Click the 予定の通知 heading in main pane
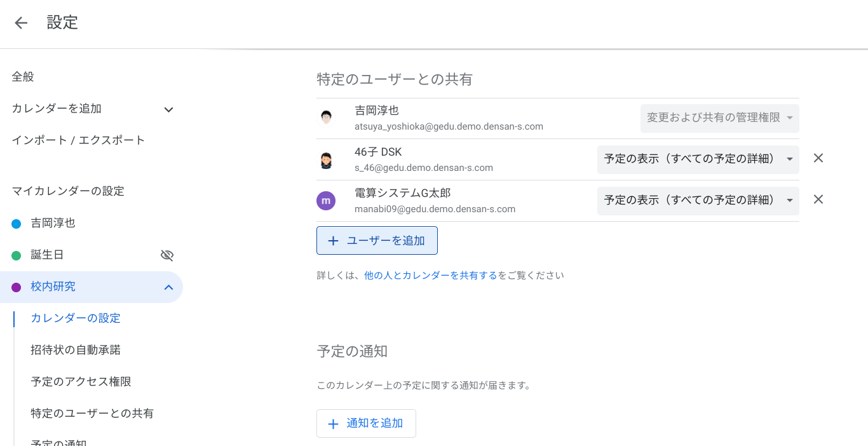The height and width of the screenshot is (446, 868). (x=352, y=351)
